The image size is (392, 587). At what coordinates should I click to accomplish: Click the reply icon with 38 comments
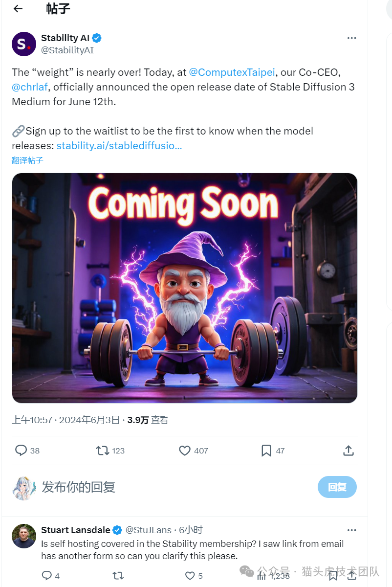(x=21, y=451)
